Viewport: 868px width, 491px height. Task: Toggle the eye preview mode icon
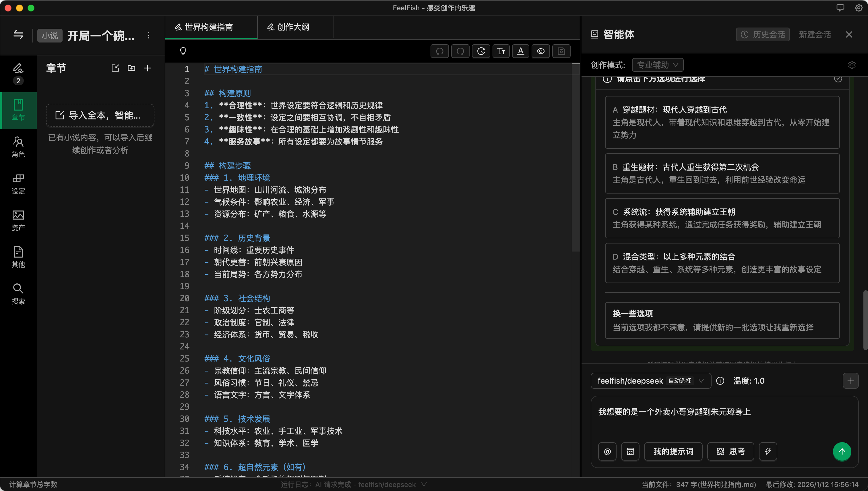coord(541,51)
